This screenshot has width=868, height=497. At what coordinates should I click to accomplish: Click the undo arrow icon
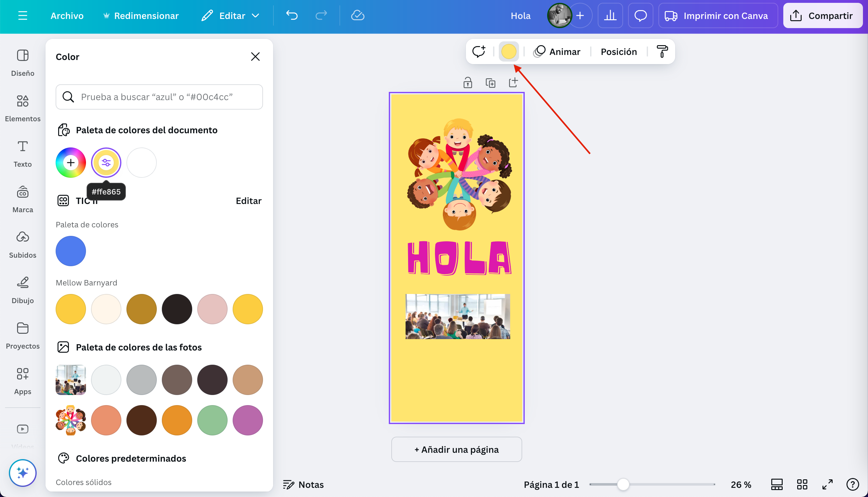pyautogui.click(x=292, y=16)
